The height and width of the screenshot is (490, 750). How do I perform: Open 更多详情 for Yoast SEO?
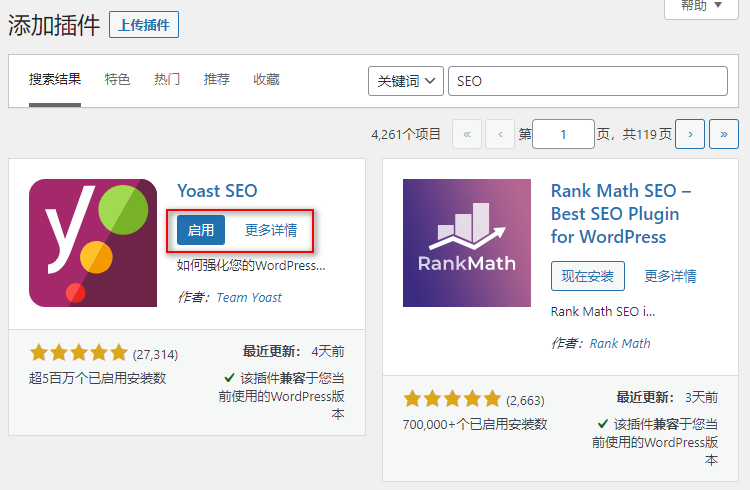(271, 230)
